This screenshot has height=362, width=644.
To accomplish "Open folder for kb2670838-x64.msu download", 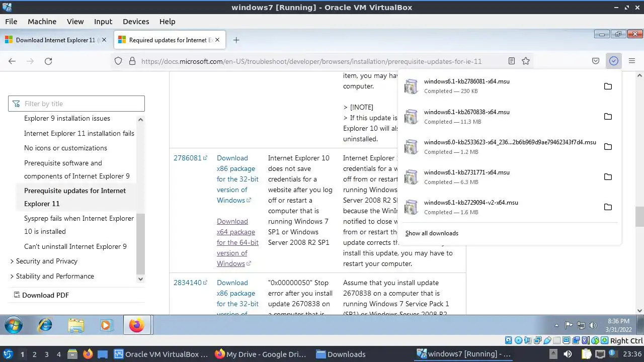I will pyautogui.click(x=608, y=116).
